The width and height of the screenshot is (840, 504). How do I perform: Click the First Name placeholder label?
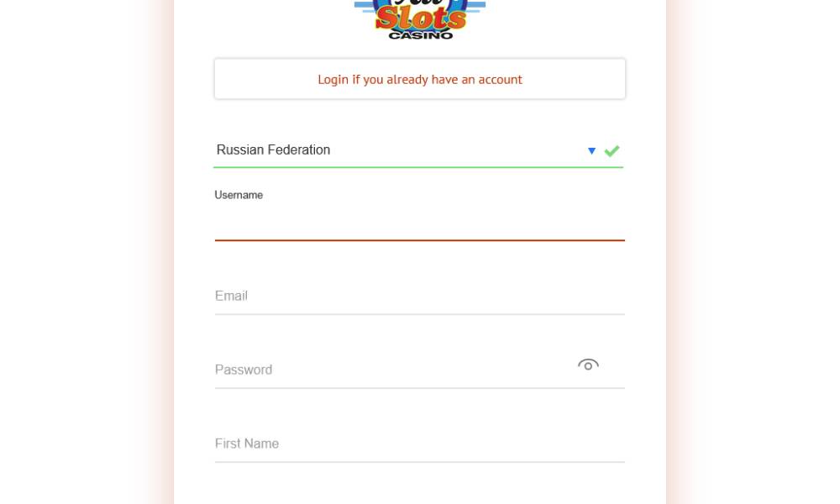pyautogui.click(x=247, y=444)
